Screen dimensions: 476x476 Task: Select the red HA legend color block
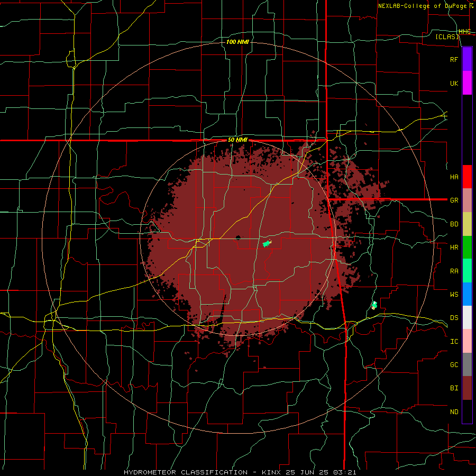pos(467,177)
